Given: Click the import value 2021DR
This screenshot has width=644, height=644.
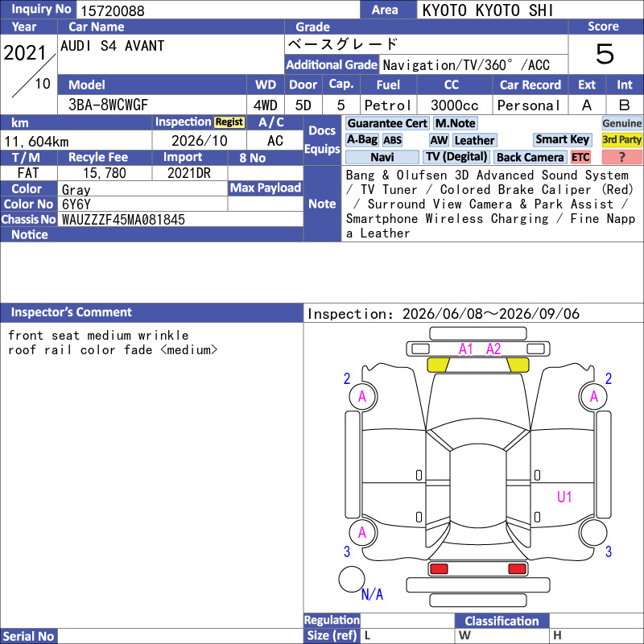Looking at the screenshot, I should [x=189, y=173].
